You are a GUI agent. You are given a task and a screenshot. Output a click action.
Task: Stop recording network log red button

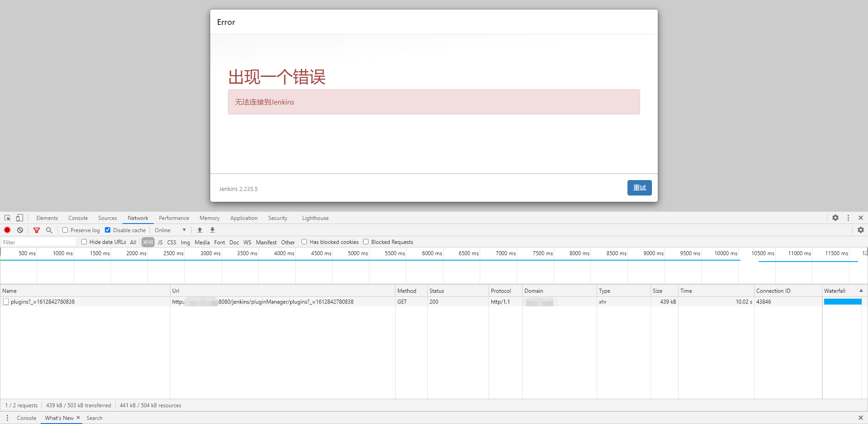(7, 230)
